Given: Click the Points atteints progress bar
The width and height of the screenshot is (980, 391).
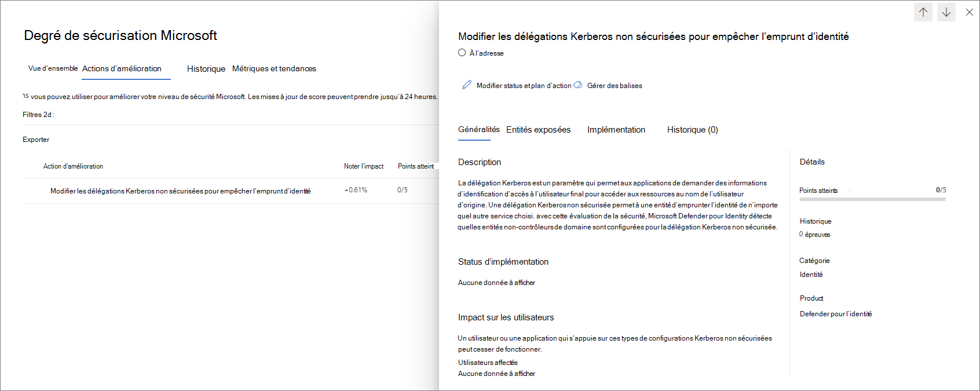Looking at the screenshot, I should [x=872, y=199].
